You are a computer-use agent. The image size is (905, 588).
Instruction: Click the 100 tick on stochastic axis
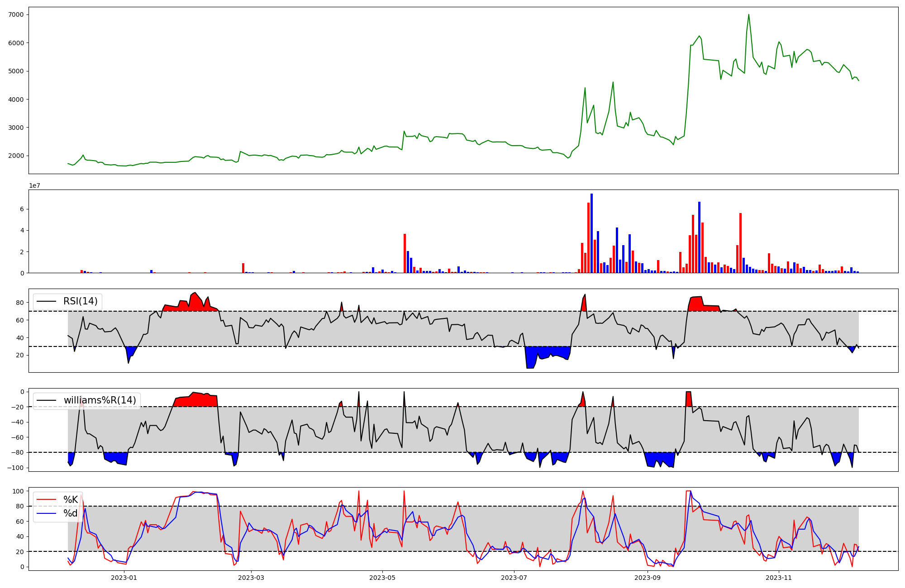[x=19, y=491]
